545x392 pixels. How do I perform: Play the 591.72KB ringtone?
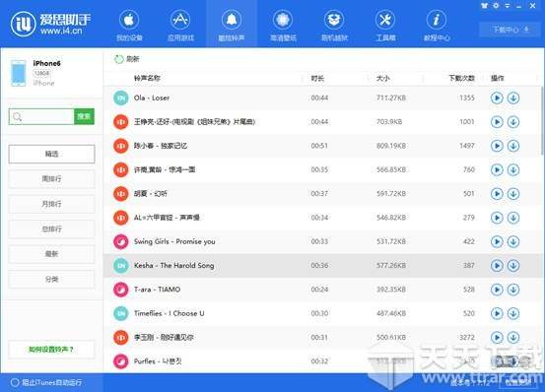(x=497, y=194)
